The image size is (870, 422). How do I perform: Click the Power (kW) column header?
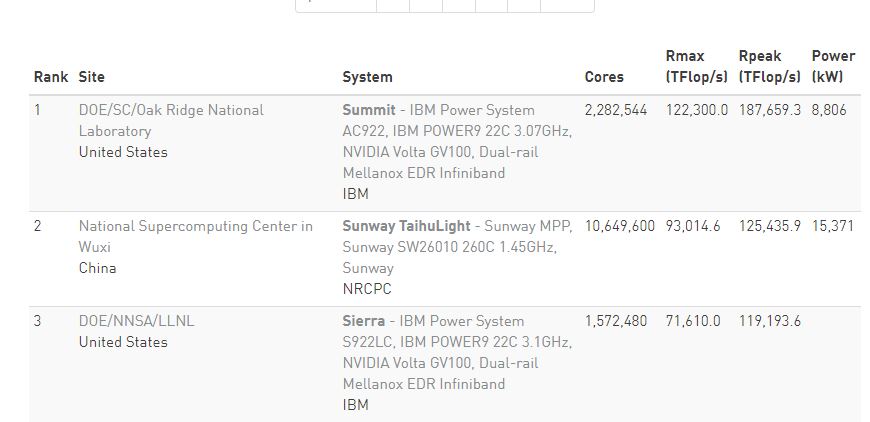tap(833, 66)
